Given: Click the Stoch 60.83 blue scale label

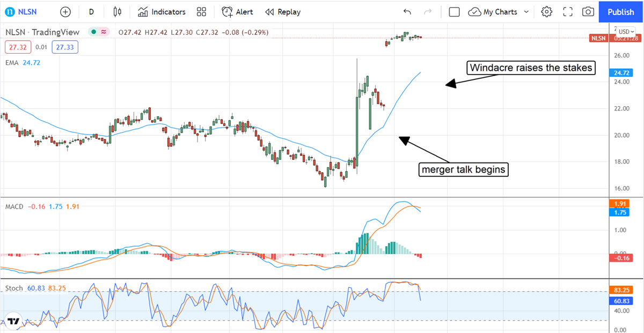Looking at the screenshot, I should [x=621, y=300].
